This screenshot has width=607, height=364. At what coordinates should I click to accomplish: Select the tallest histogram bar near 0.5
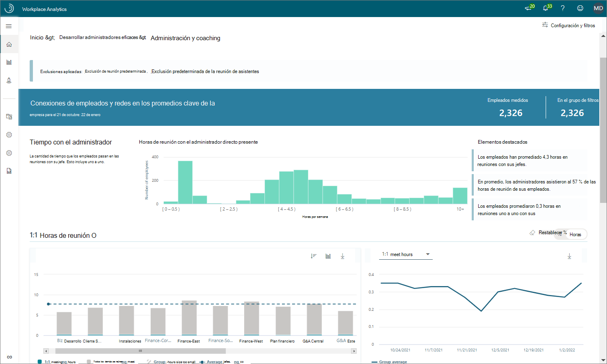(185, 182)
